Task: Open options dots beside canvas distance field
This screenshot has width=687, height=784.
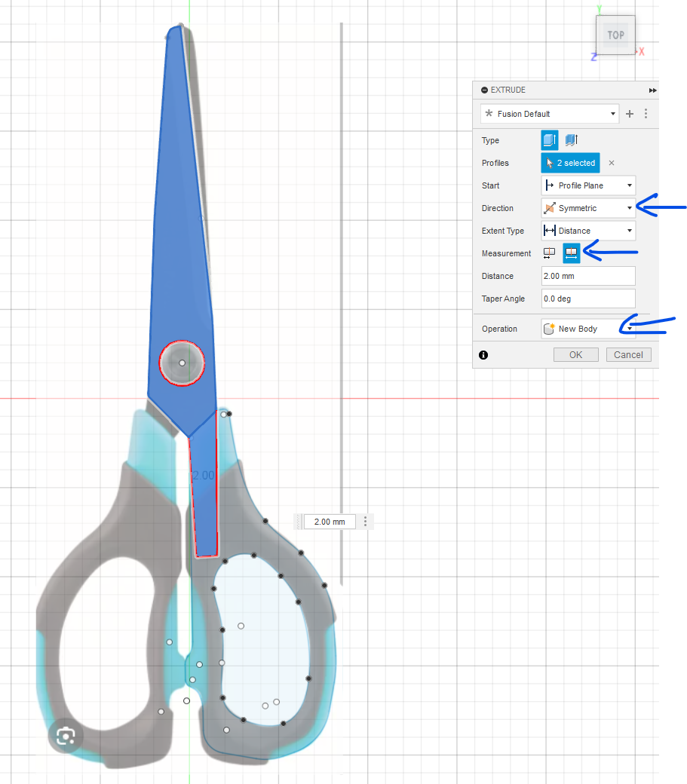Action: pos(366,522)
